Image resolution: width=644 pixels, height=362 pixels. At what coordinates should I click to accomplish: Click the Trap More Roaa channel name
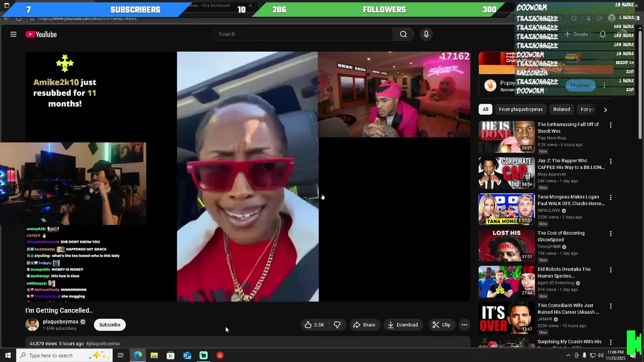tap(551, 138)
